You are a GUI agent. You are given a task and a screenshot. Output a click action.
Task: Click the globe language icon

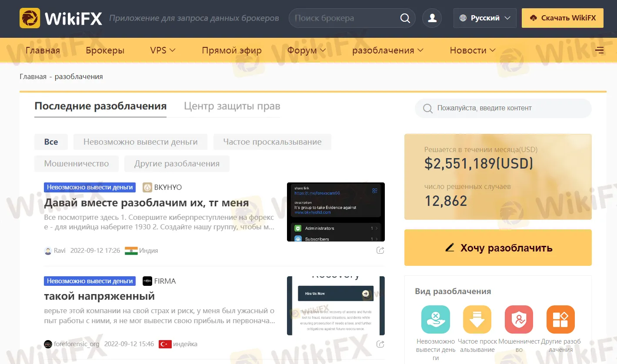(x=463, y=18)
